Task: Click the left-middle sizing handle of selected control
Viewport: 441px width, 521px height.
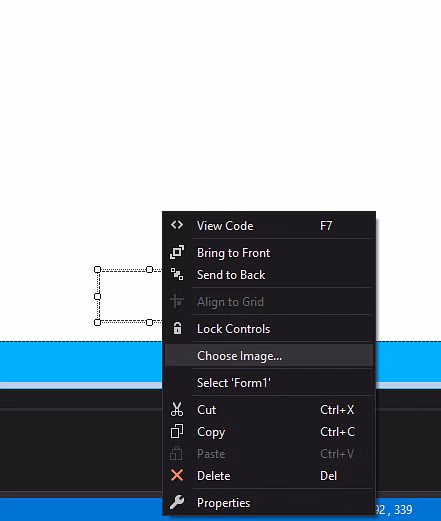Action: [97, 296]
